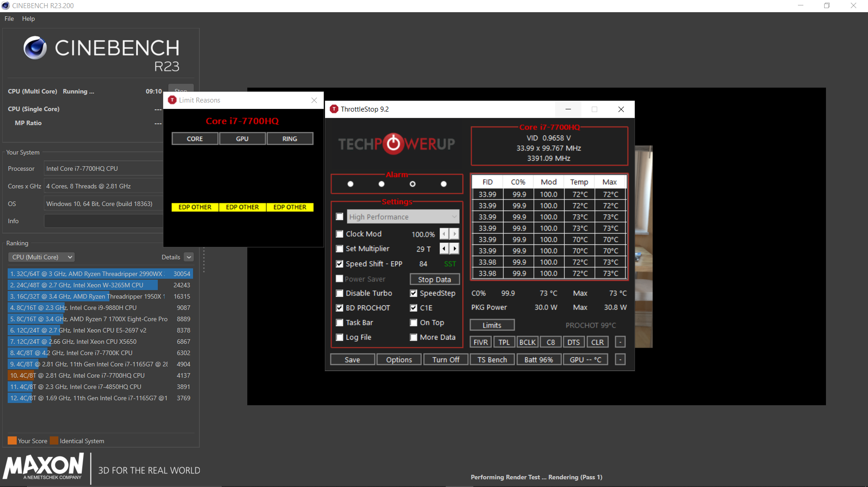Minimize the ThrottleStop window

[568, 109]
